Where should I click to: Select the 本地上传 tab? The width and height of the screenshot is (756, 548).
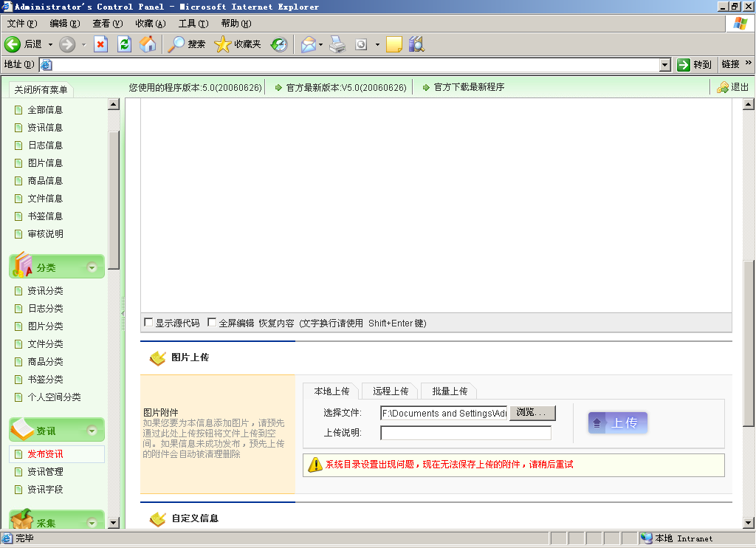[x=331, y=391]
